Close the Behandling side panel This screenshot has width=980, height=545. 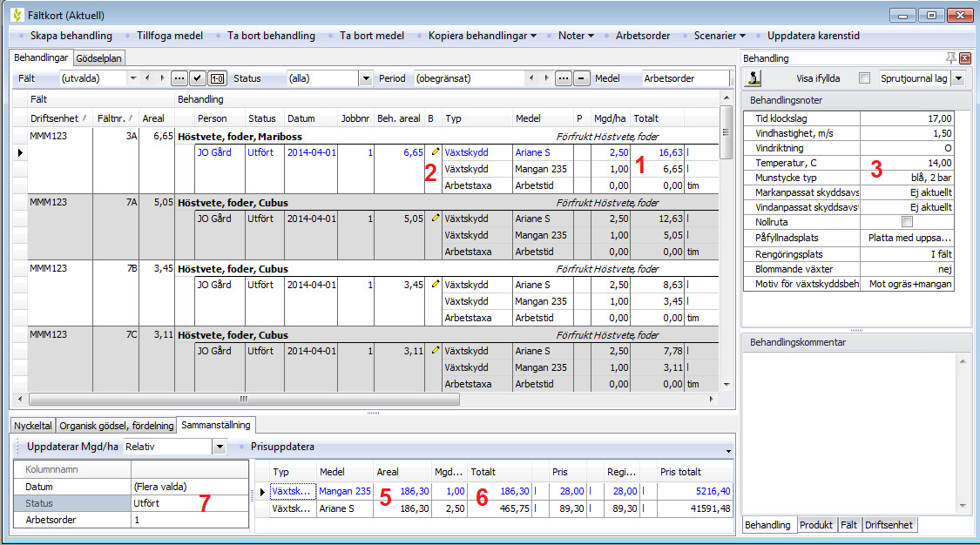pyautogui.click(x=965, y=58)
